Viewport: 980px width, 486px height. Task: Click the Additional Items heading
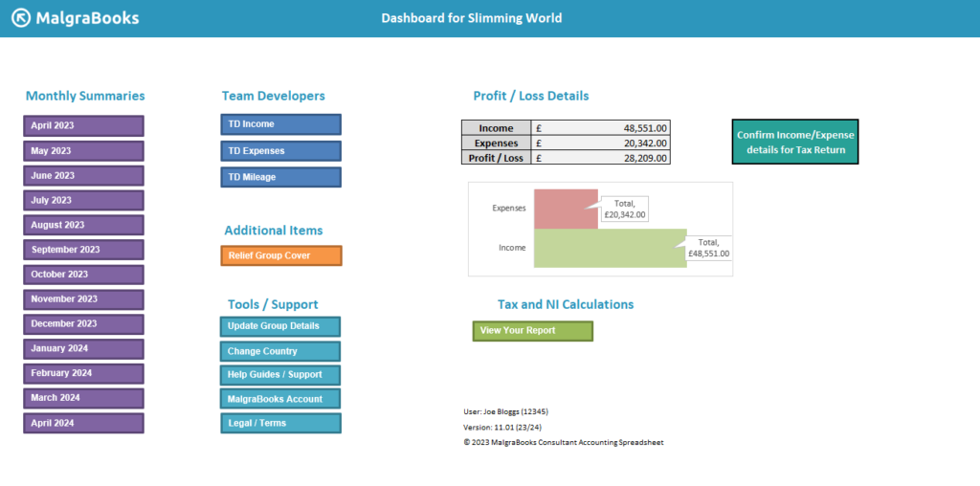[274, 231]
